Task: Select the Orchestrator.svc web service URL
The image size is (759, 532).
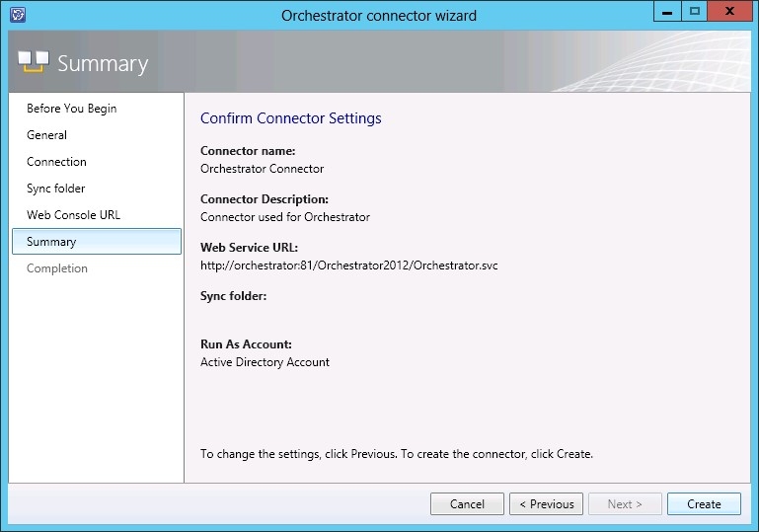Action: tap(349, 266)
